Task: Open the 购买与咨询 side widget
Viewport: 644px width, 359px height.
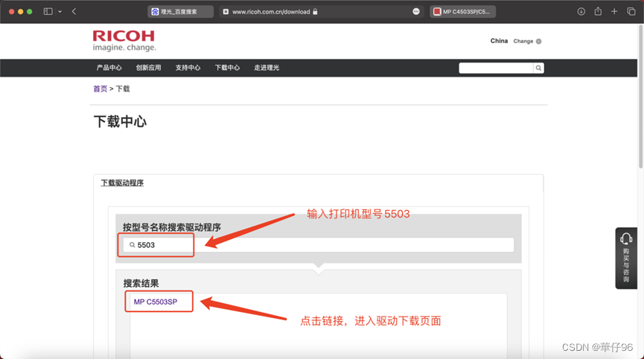Action: click(x=626, y=258)
